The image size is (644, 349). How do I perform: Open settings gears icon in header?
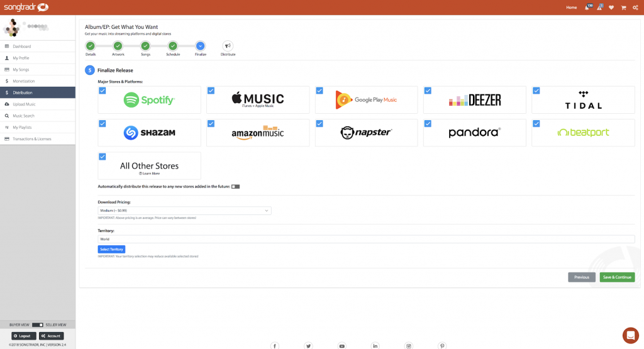pos(635,8)
